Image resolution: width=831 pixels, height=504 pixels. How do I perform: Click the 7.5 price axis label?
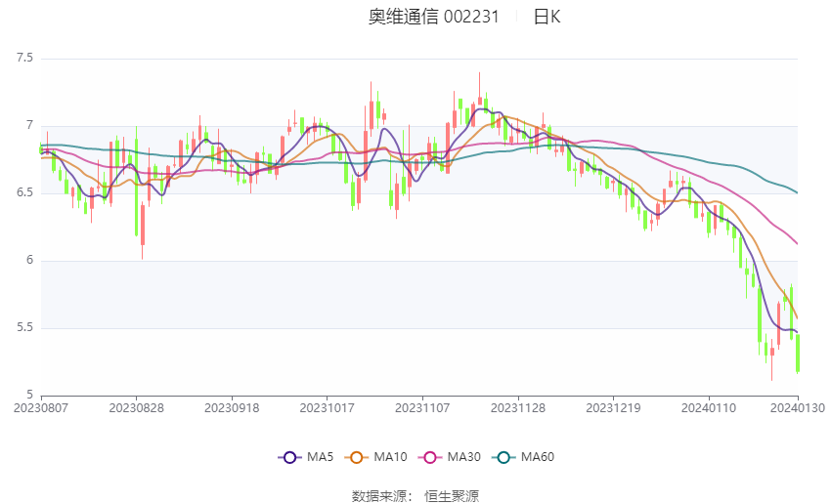click(24, 58)
